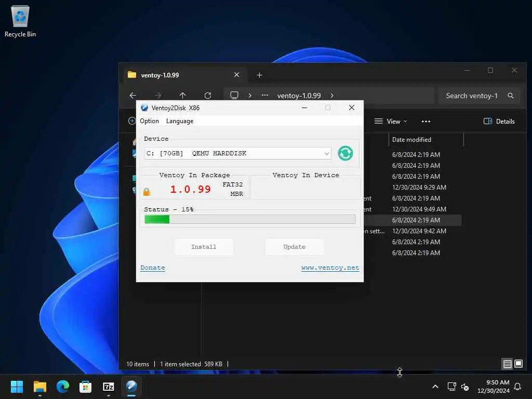Screen dimensions: 532x399
Task: Switch to large thumbnails view icon
Action: click(518, 364)
